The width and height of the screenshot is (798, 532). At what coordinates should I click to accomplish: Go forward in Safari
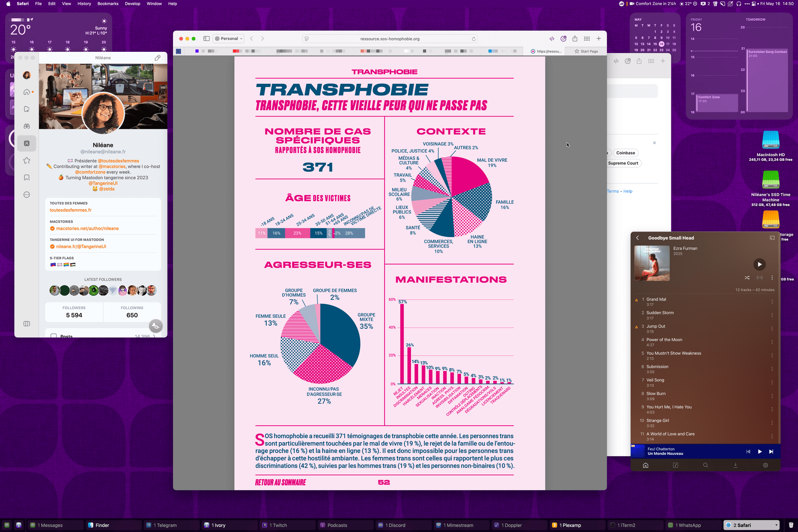point(263,39)
